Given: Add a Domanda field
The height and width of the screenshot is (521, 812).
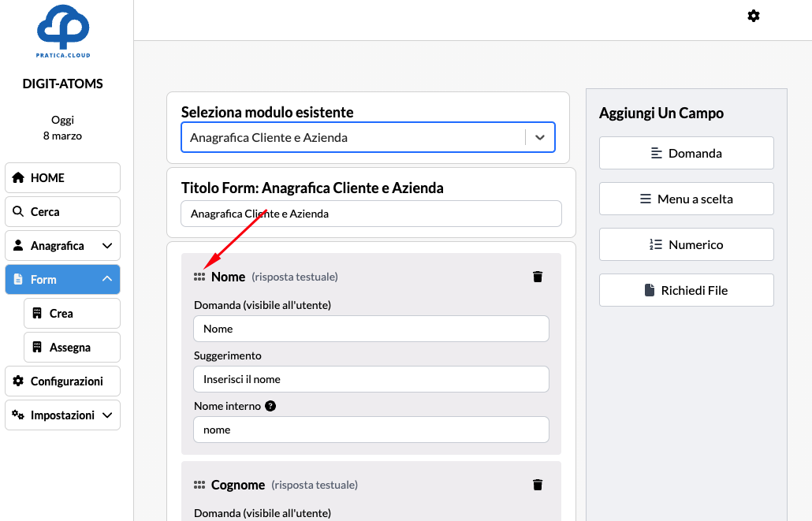Looking at the screenshot, I should [686, 154].
